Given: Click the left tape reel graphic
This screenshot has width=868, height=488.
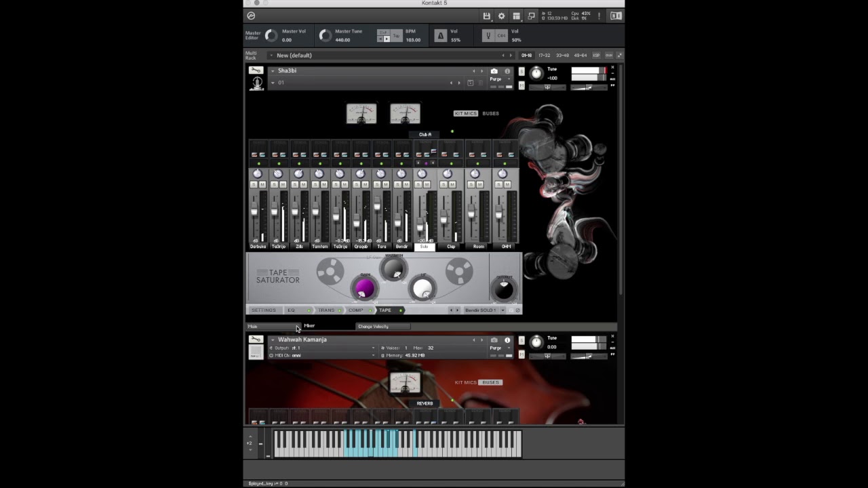Looking at the screenshot, I should (x=330, y=272).
